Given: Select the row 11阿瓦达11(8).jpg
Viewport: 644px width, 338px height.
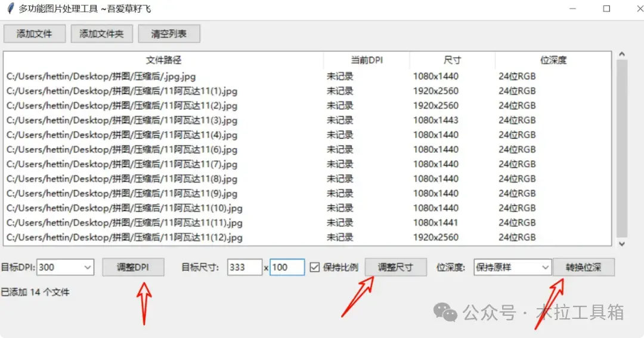Looking at the screenshot, I should 307,179.
